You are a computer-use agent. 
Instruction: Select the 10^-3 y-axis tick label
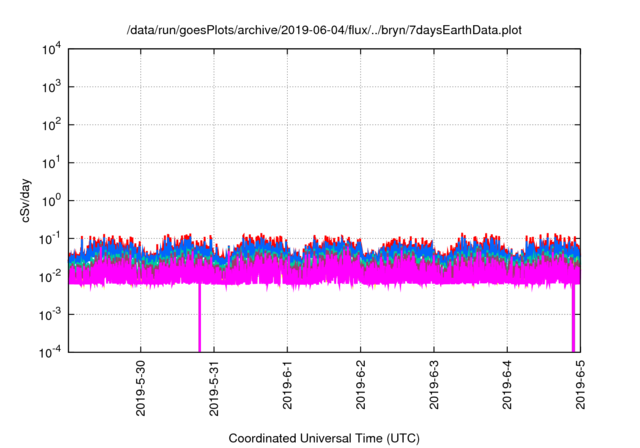click(x=50, y=315)
